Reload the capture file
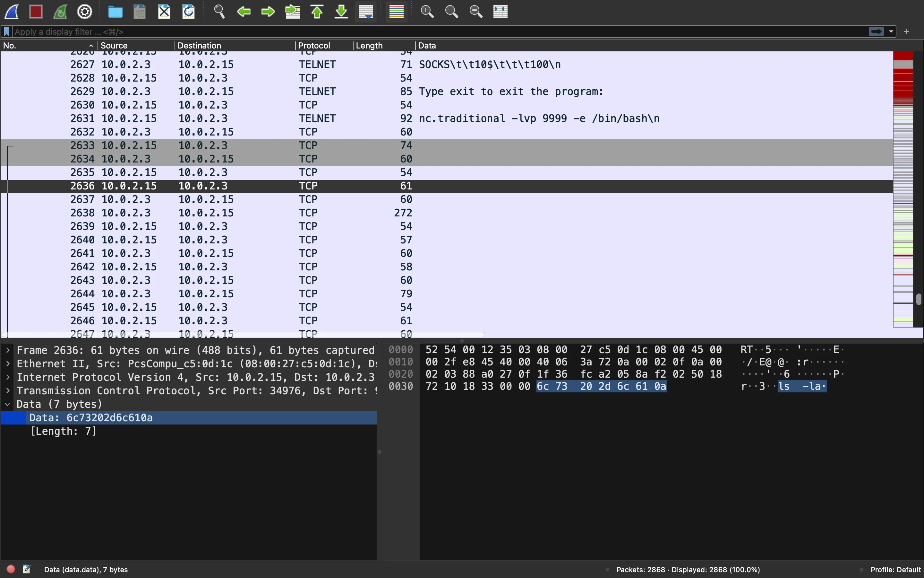This screenshot has height=578, width=924. point(189,12)
